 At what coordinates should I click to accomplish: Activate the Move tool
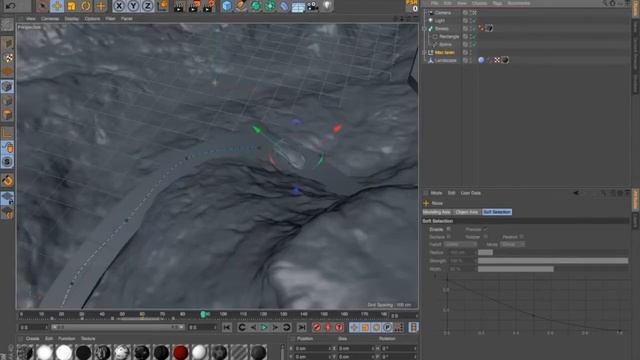point(57,6)
